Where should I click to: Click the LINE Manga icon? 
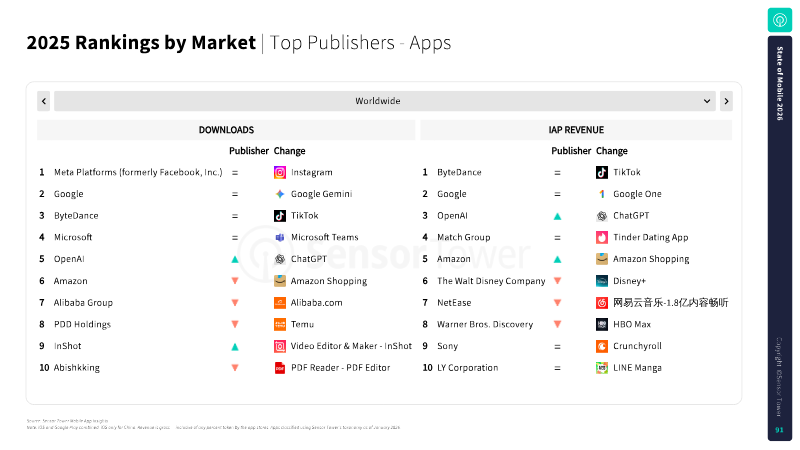(602, 368)
